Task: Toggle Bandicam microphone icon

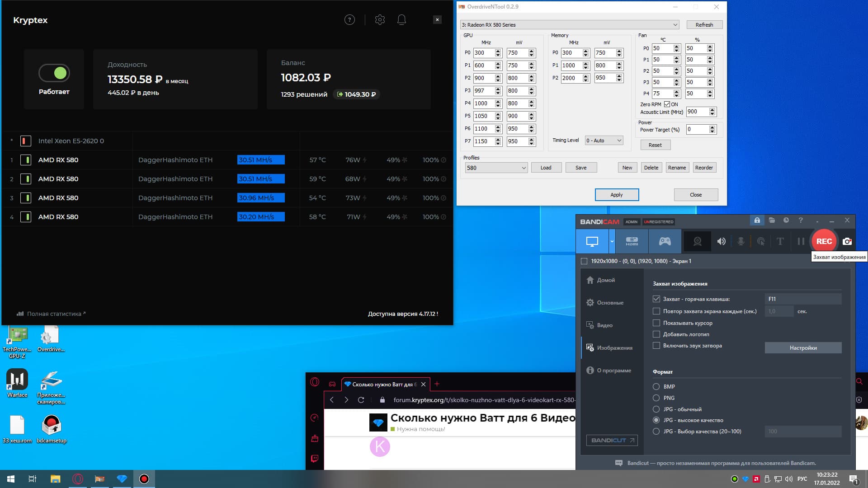Action: [x=741, y=241]
